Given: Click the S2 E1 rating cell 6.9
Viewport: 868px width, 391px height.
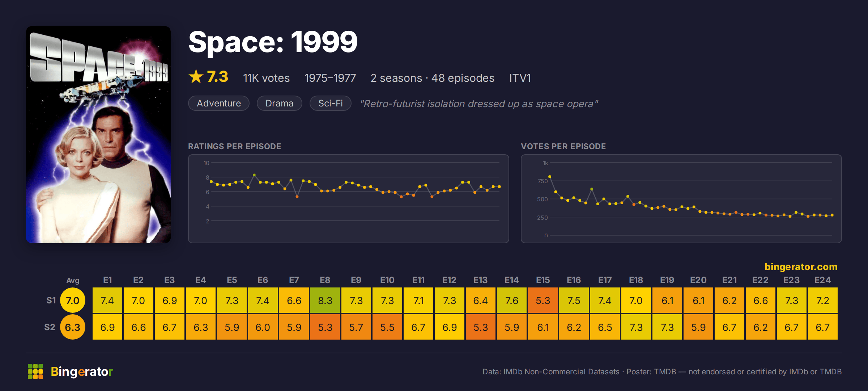Looking at the screenshot, I should tap(107, 327).
